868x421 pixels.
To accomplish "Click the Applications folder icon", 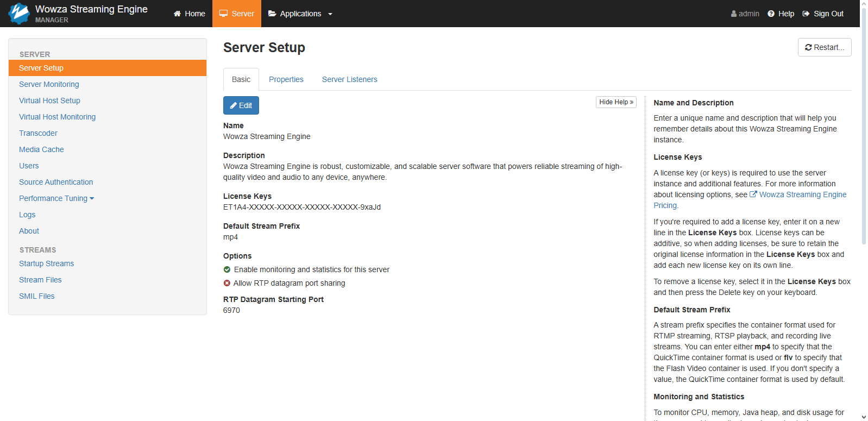I will pyautogui.click(x=272, y=14).
